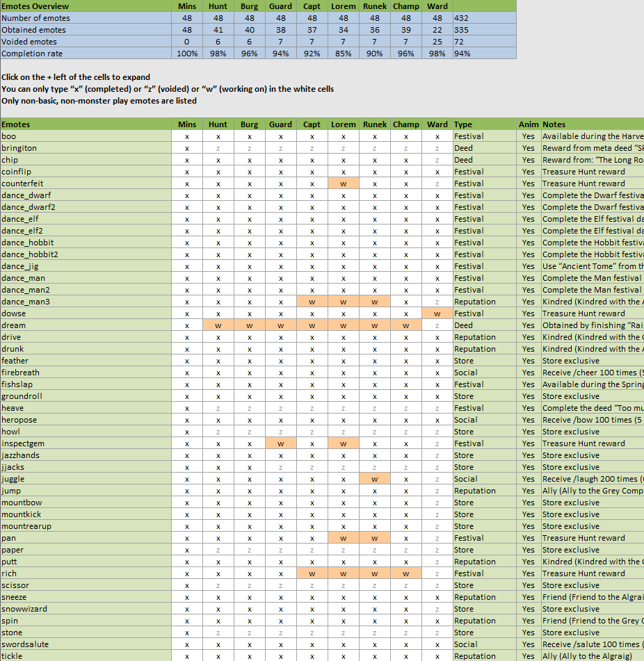Select spin's note 'Friend (Friend to the Grey'
This screenshot has width=644, height=661.
593,620
